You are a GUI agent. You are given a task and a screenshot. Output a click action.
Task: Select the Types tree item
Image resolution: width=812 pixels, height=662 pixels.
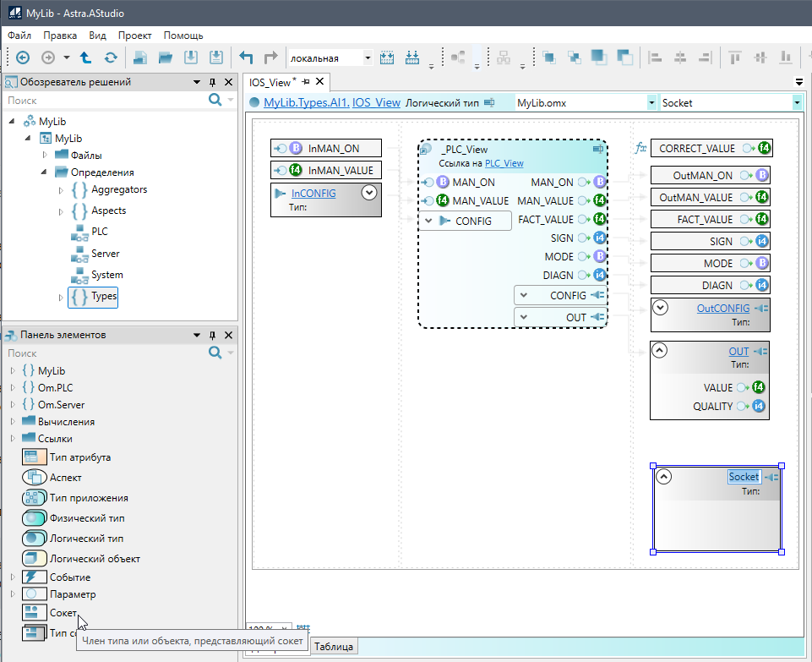click(105, 297)
